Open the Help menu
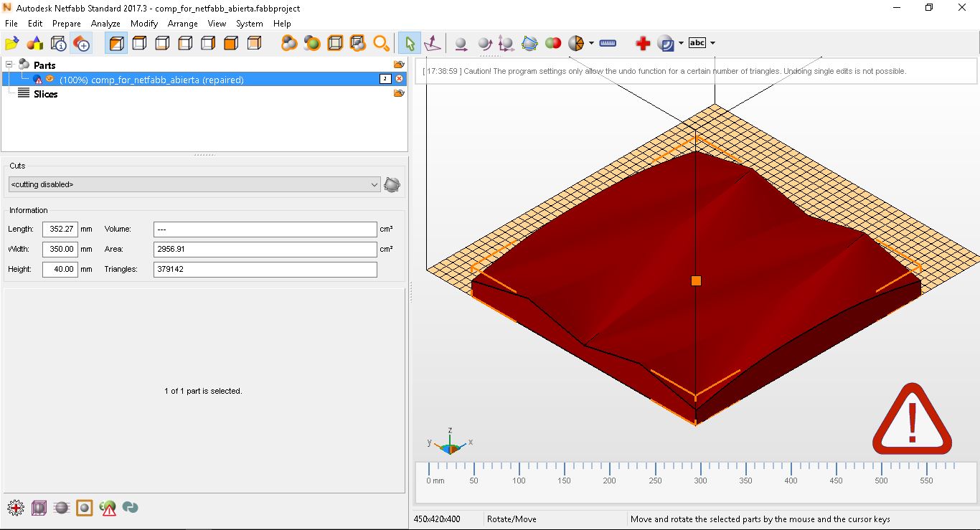This screenshot has width=980, height=530. click(x=282, y=24)
